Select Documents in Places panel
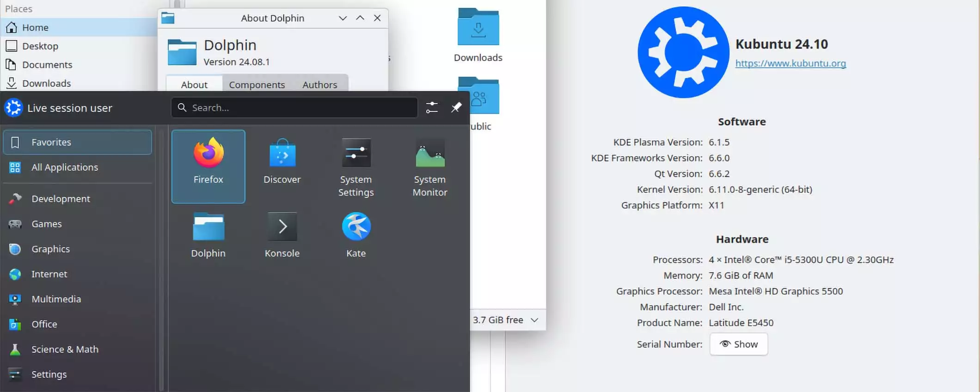This screenshot has width=980, height=392. click(79, 64)
